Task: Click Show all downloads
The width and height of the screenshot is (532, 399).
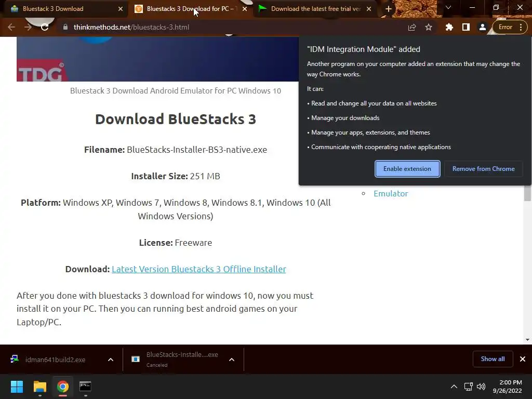Action: tap(493, 359)
